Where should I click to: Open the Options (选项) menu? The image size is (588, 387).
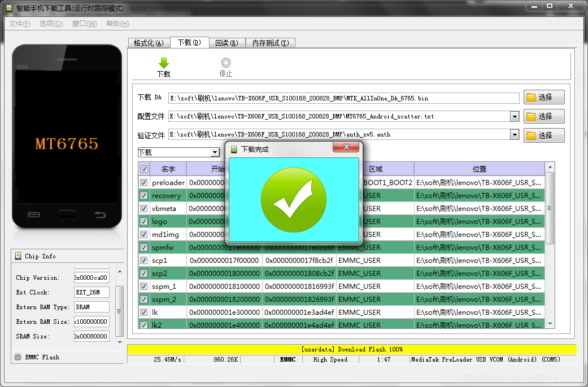tap(51, 24)
